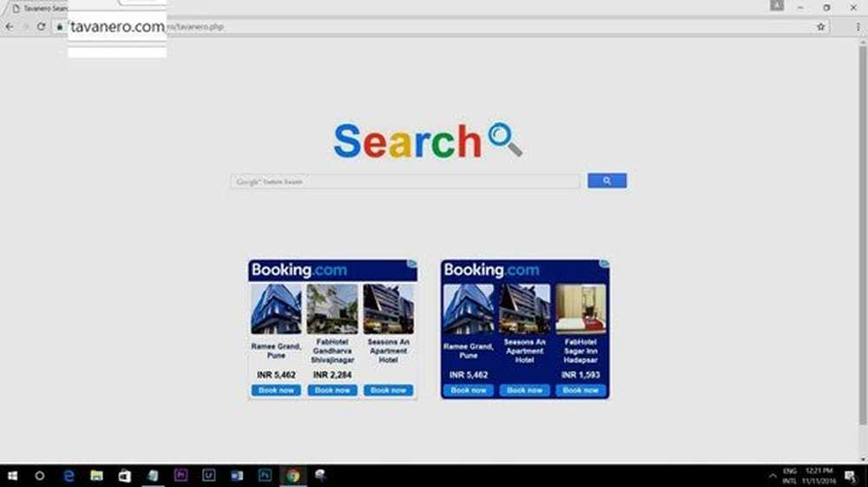Click 'INR 5,462' price in the white ad
The height and width of the screenshot is (487, 868).
coord(276,375)
